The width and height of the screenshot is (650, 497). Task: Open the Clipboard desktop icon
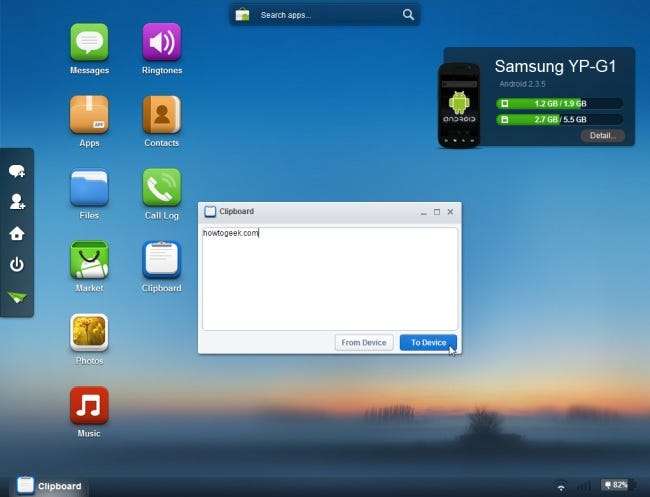(x=162, y=260)
